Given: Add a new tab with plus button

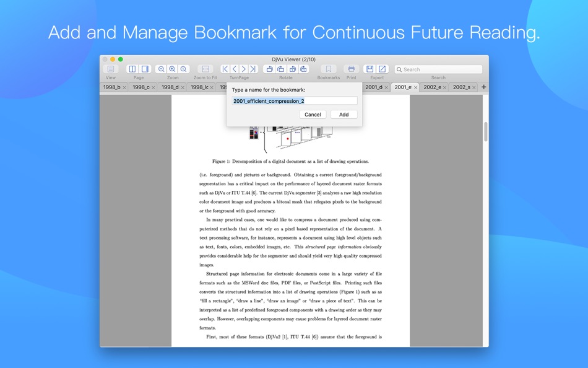Looking at the screenshot, I should [484, 87].
